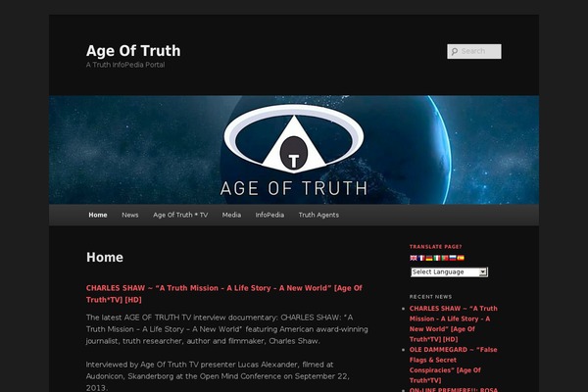Click the Age Of Truth banner image
The image size is (588, 392).
pyautogui.click(x=294, y=150)
